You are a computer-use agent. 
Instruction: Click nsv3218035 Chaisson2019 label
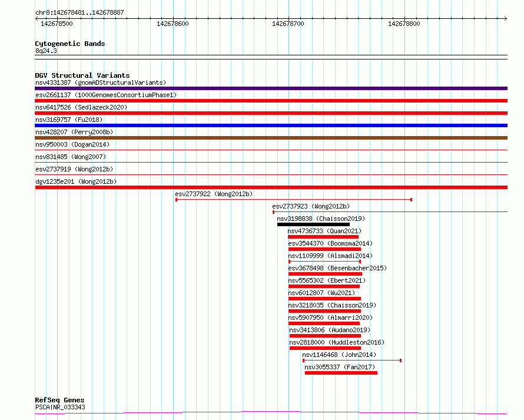point(332,305)
